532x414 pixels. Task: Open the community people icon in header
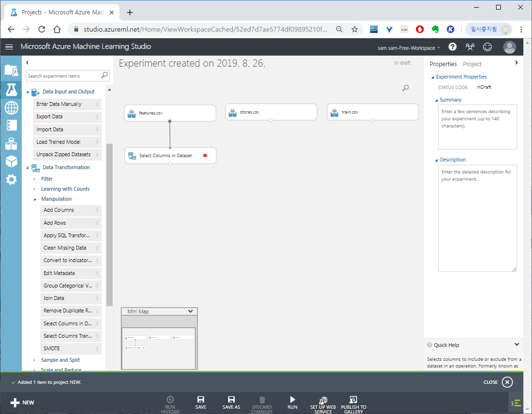click(470, 47)
